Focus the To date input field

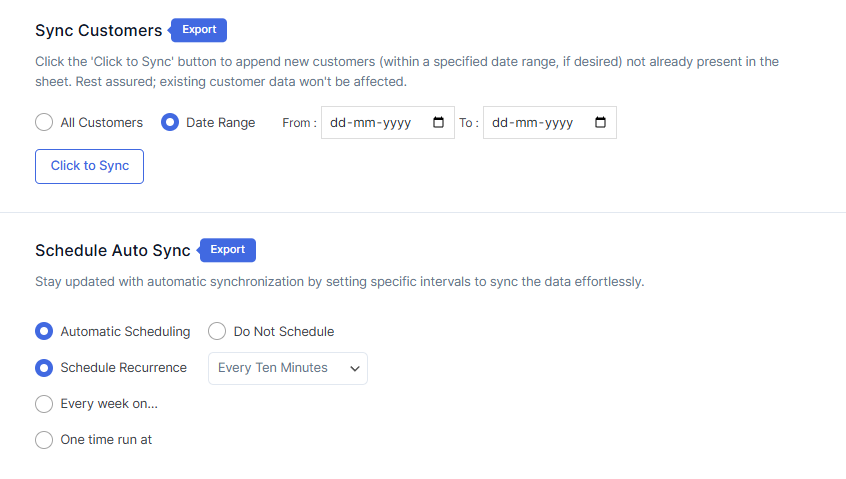[549, 122]
